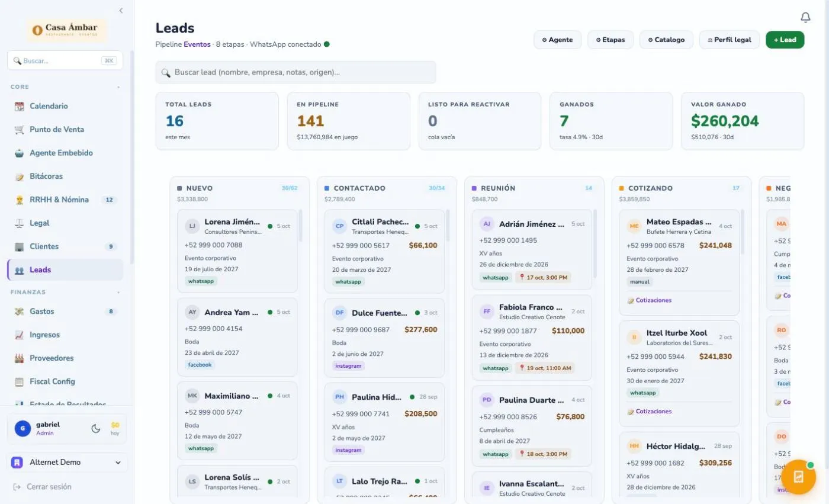Viewport: 829px width, 504px height.
Task: Go to Punto de Venta
Action: pyautogui.click(x=65, y=130)
